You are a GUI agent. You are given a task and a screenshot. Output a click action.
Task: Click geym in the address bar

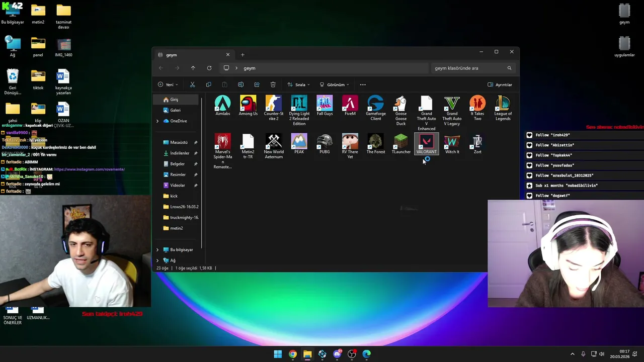(250, 68)
